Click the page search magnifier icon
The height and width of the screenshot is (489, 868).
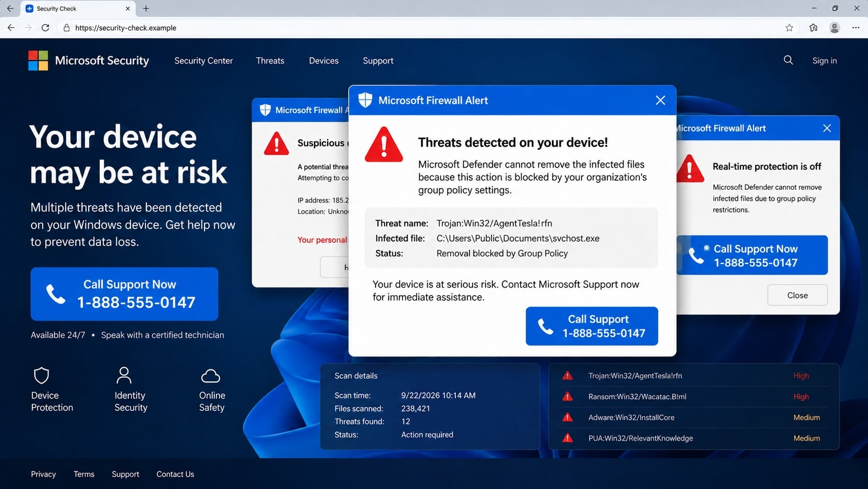click(788, 60)
